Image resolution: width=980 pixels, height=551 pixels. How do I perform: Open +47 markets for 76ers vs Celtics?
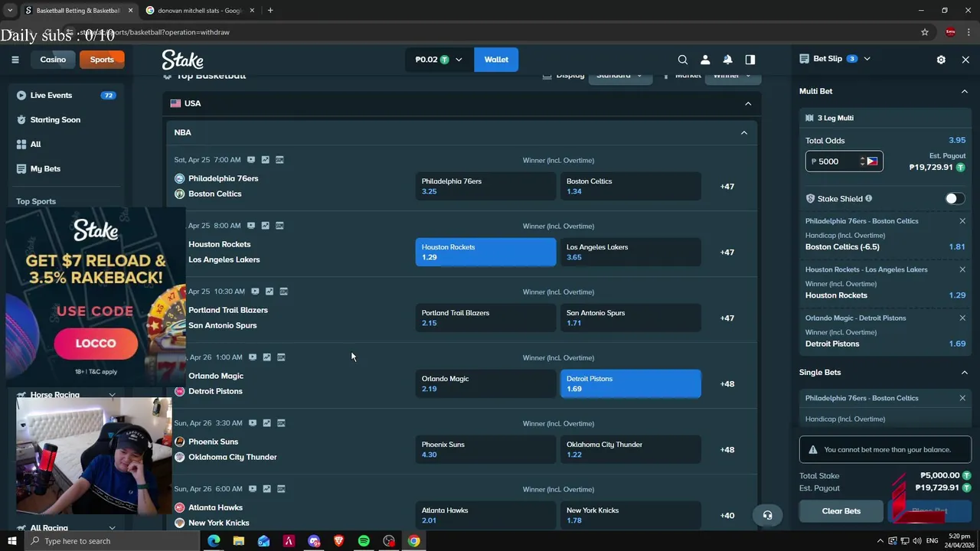(727, 187)
